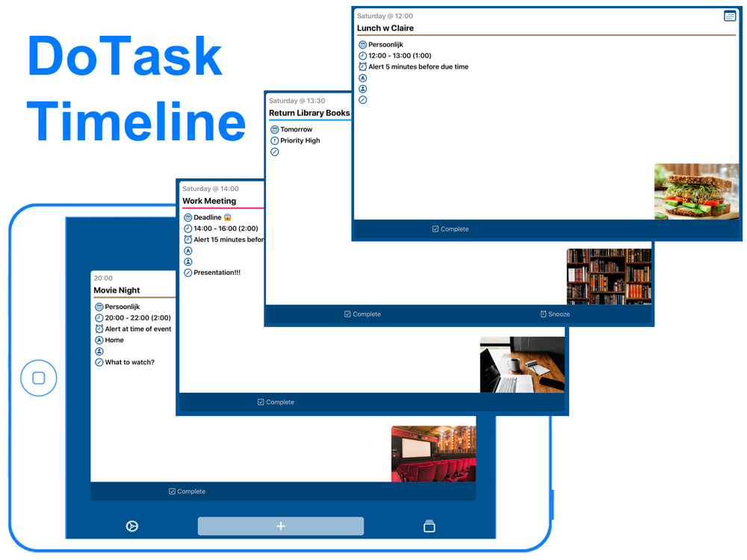This screenshot has height=560, width=747.
Task: Click the Tomorrow list text
Action: coord(297,129)
